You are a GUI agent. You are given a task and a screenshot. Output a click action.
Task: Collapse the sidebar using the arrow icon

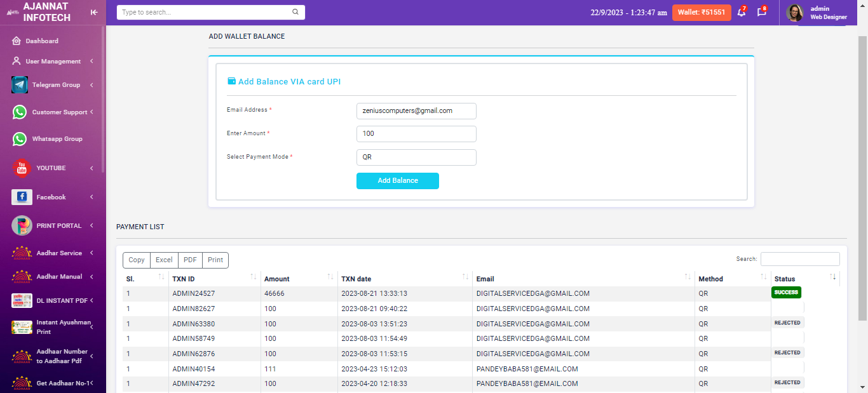94,12
